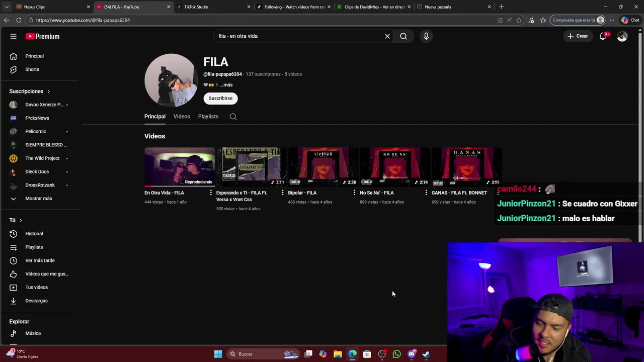Reload the page
Viewport: 644px width, 362px height.
pyautogui.click(x=19, y=20)
